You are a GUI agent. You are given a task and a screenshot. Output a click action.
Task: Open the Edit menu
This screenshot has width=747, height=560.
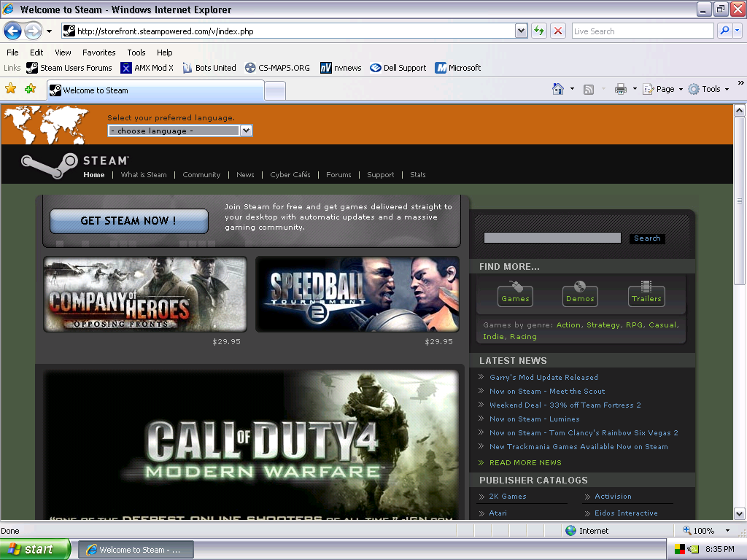point(36,52)
